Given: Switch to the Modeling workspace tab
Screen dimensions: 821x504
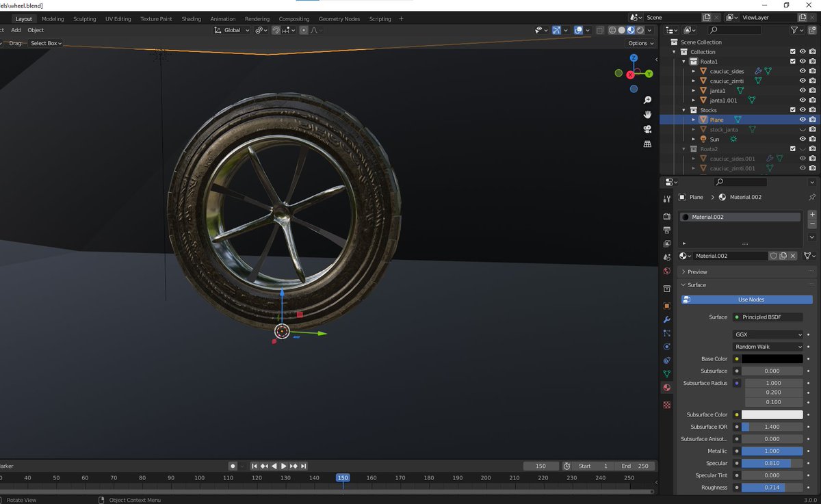Looking at the screenshot, I should coord(53,19).
